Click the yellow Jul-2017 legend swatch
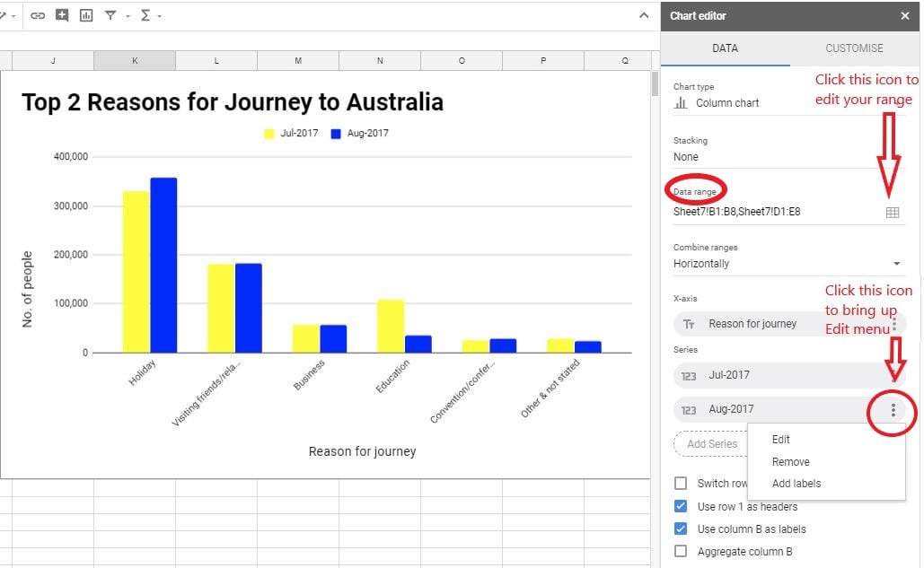Screen dimensions: 924x568 (269, 134)
